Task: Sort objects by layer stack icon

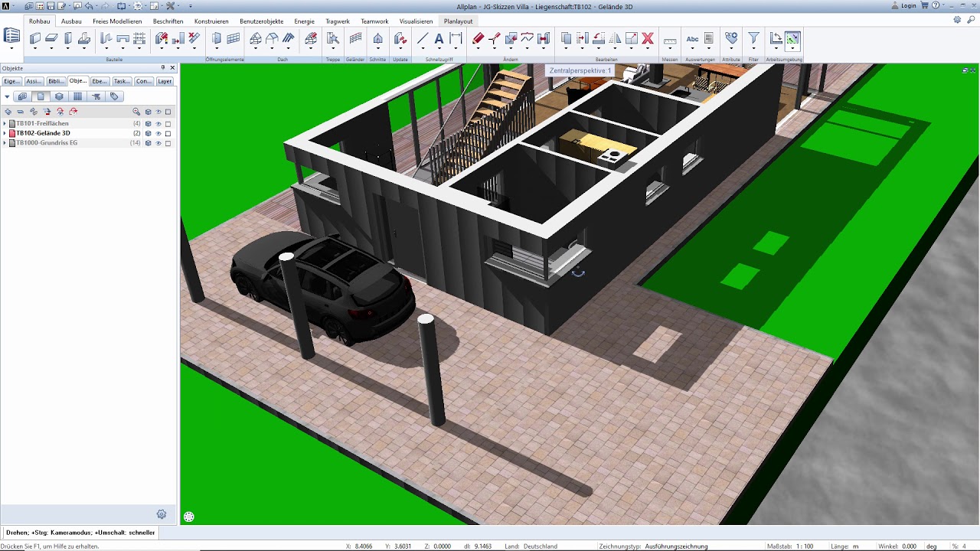Action: tap(59, 96)
